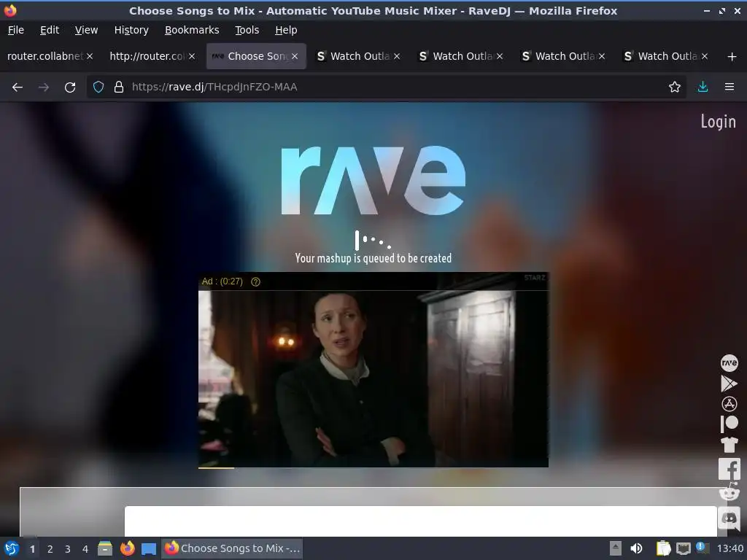Open the Bookmarks menu

click(192, 30)
